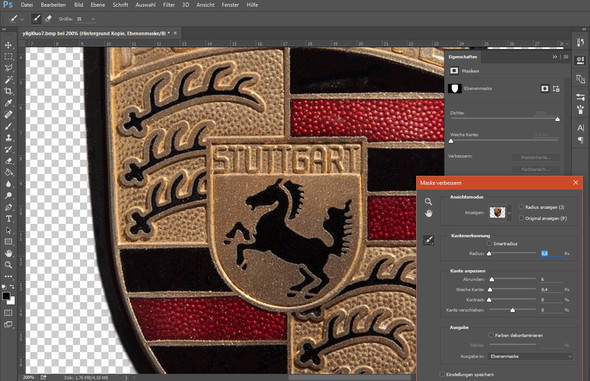Select the yllgl0uo7.bmp document tab

[x=96, y=33]
